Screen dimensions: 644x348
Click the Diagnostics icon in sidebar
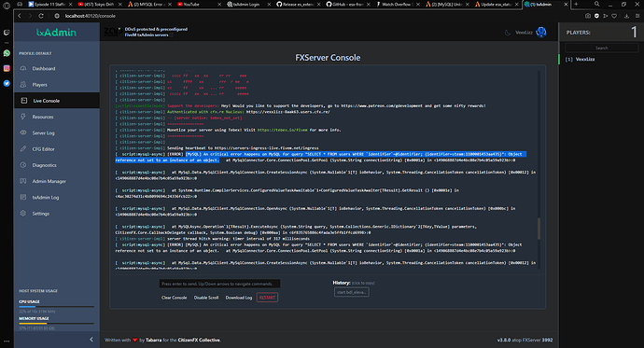click(23, 165)
